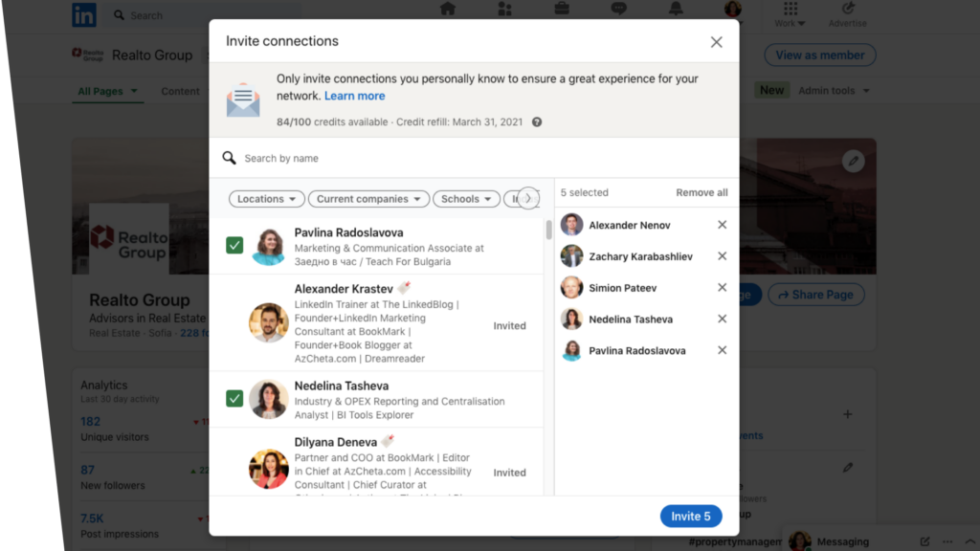Click the plus icon in right sidebar

pyautogui.click(x=848, y=414)
